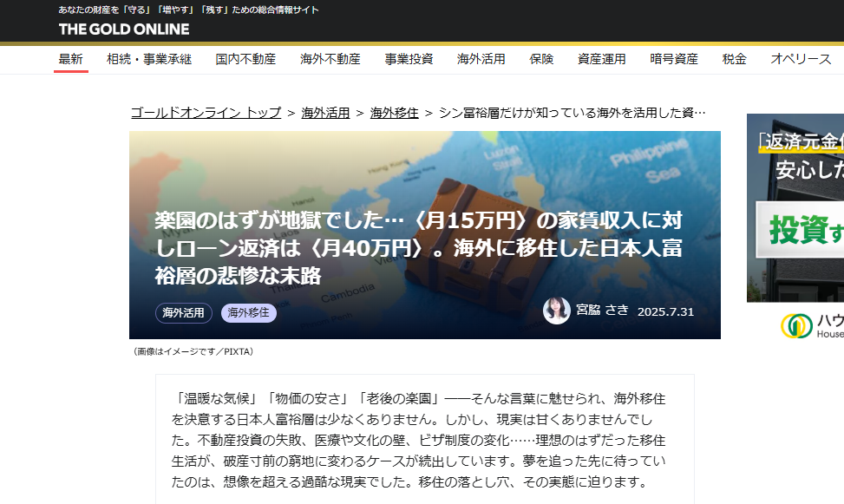Select 暗号資産 in the navigation bar

[674, 59]
